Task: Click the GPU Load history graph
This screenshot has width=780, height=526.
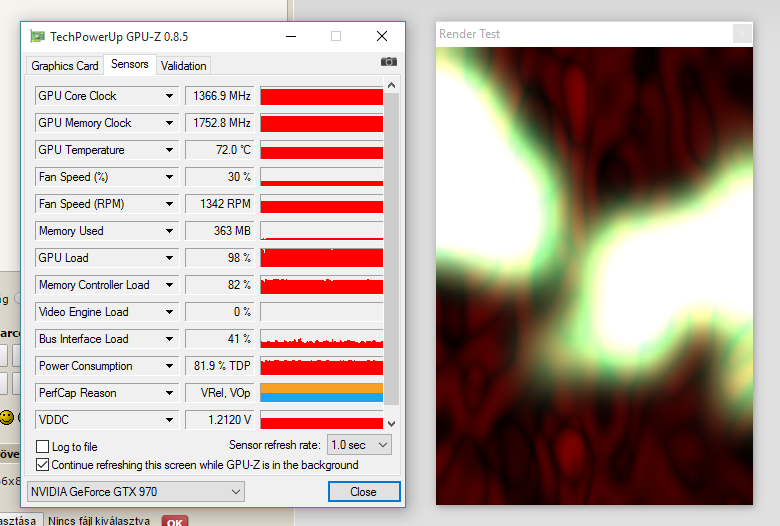Action: (x=321, y=258)
